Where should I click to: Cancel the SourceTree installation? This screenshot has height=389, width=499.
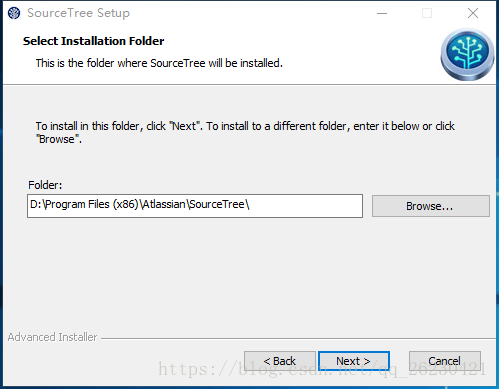tap(445, 361)
